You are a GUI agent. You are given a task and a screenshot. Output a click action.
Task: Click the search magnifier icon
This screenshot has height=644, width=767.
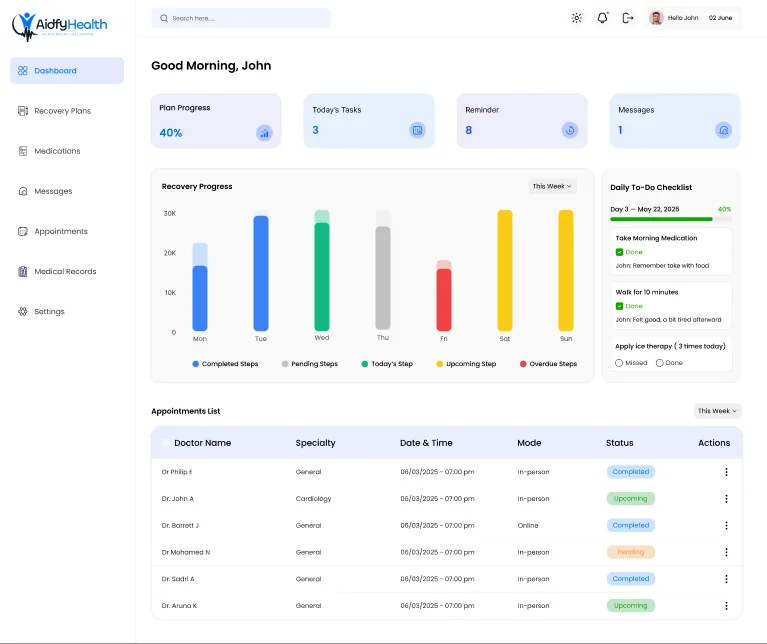pyautogui.click(x=164, y=19)
